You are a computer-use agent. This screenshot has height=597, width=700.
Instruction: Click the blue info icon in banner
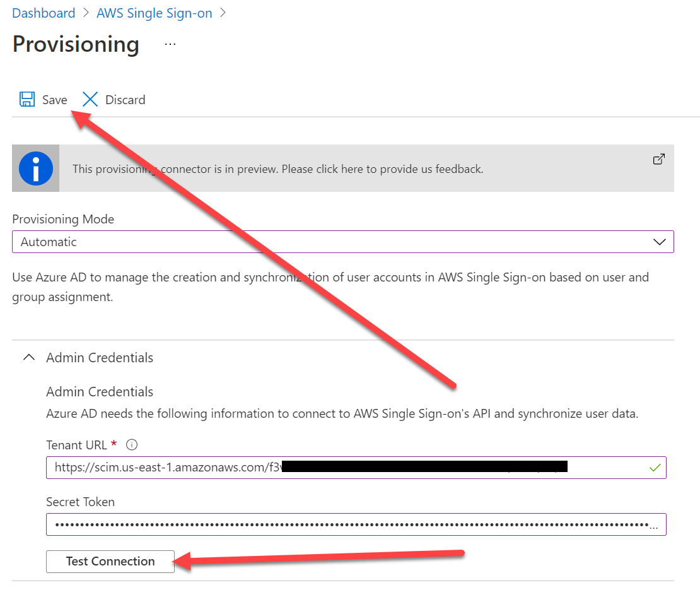[x=35, y=168]
